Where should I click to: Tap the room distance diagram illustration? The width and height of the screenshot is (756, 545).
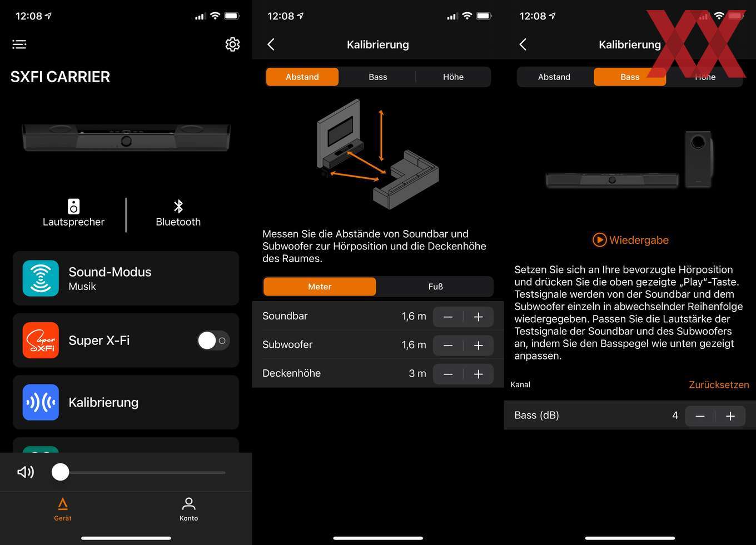click(378, 154)
